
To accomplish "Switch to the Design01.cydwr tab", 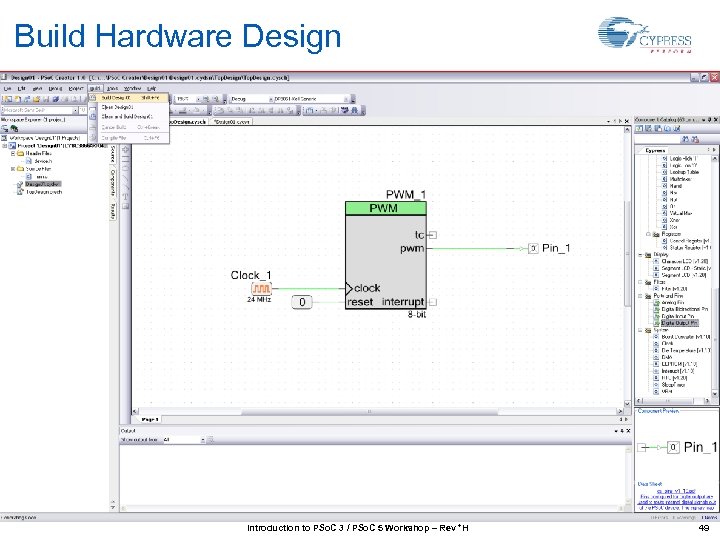I will click(x=231, y=122).
